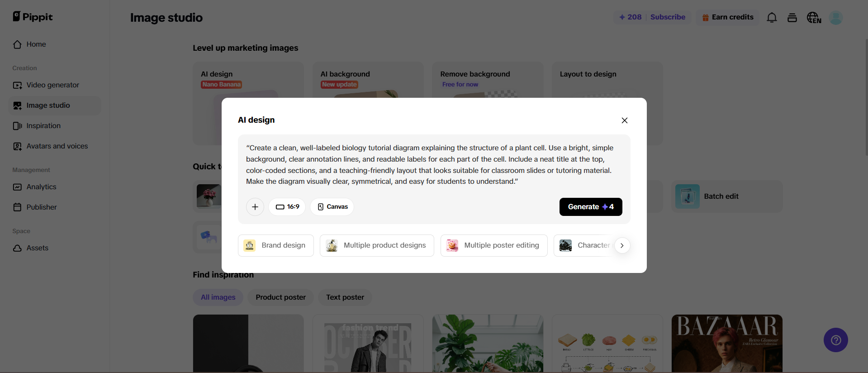
Task: Select the Brand design suggestion chip
Action: click(x=276, y=245)
